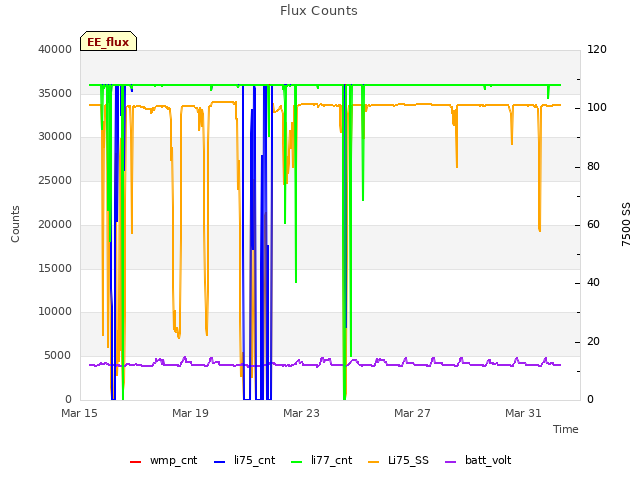Click the purple batt_volt legend swatch
Screen dimensions: 640x480
point(450,462)
